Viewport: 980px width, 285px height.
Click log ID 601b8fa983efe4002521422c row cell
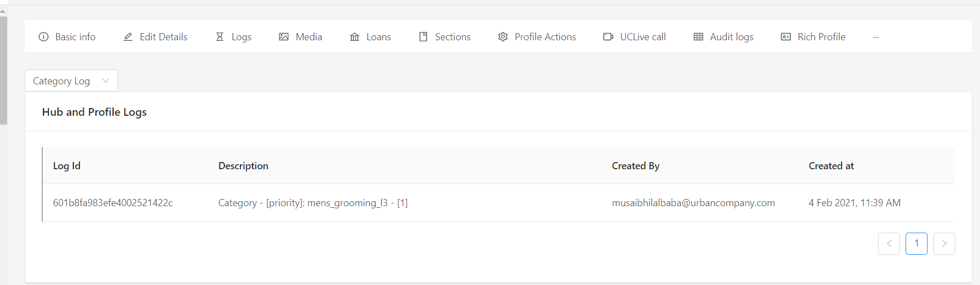[113, 203]
